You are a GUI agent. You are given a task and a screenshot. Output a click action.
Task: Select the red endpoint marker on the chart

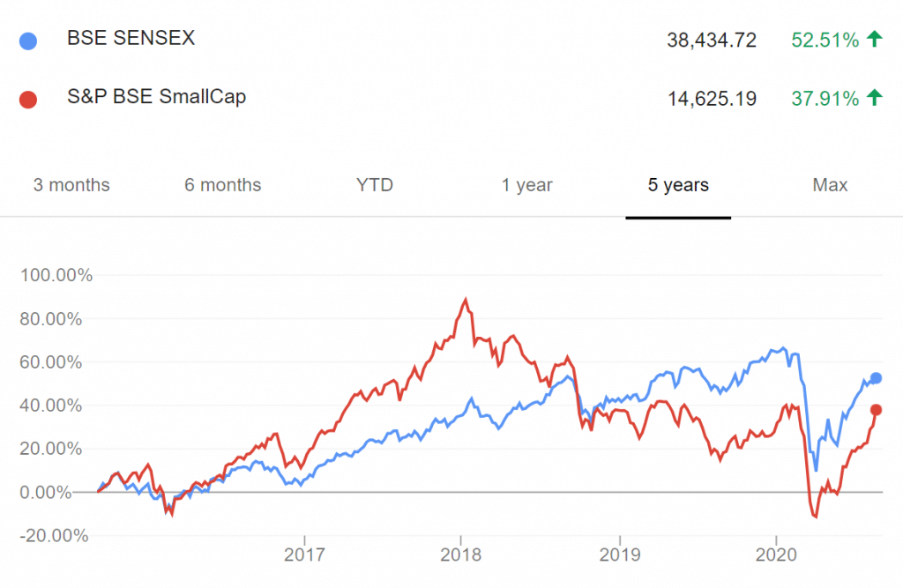tap(876, 409)
